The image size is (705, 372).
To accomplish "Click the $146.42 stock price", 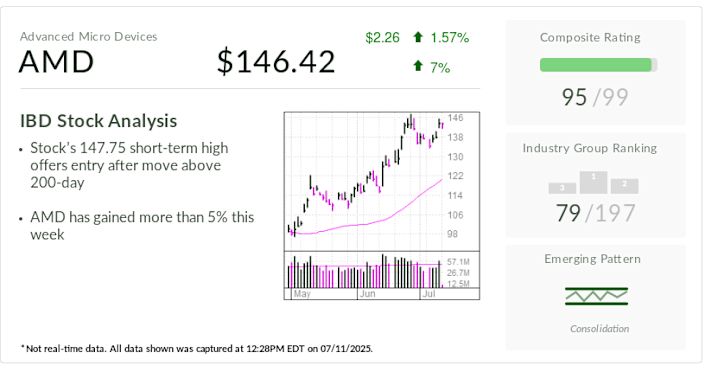I will 276,62.
